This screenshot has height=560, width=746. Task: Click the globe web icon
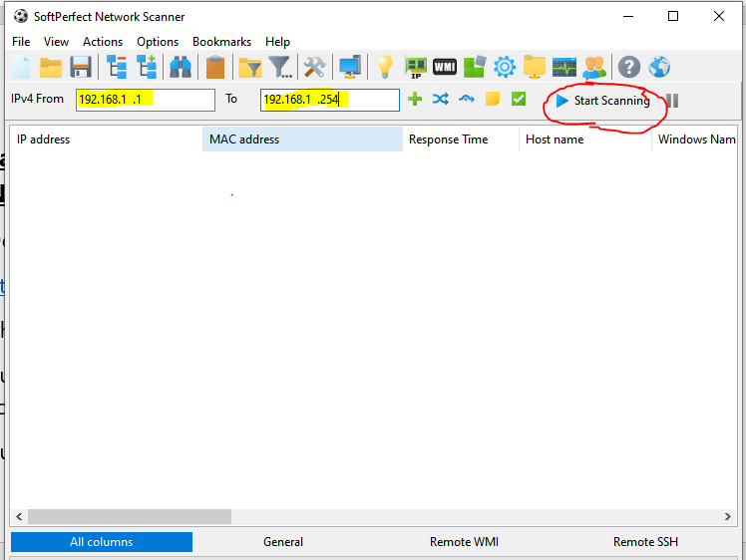click(659, 67)
